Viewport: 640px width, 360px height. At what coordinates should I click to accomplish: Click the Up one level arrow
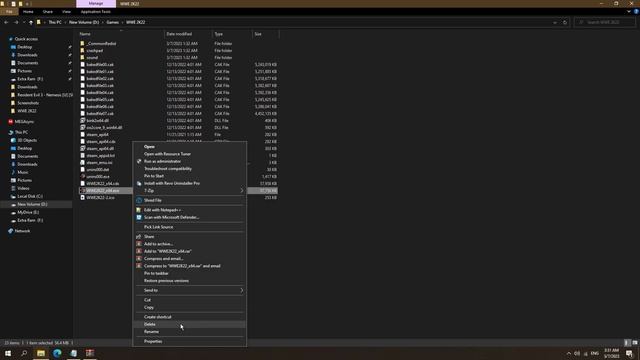click(31, 22)
